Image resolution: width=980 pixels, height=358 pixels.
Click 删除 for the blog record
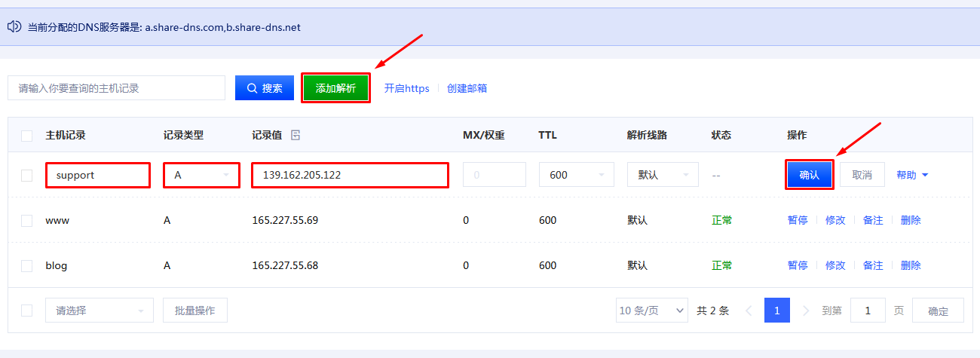911,266
